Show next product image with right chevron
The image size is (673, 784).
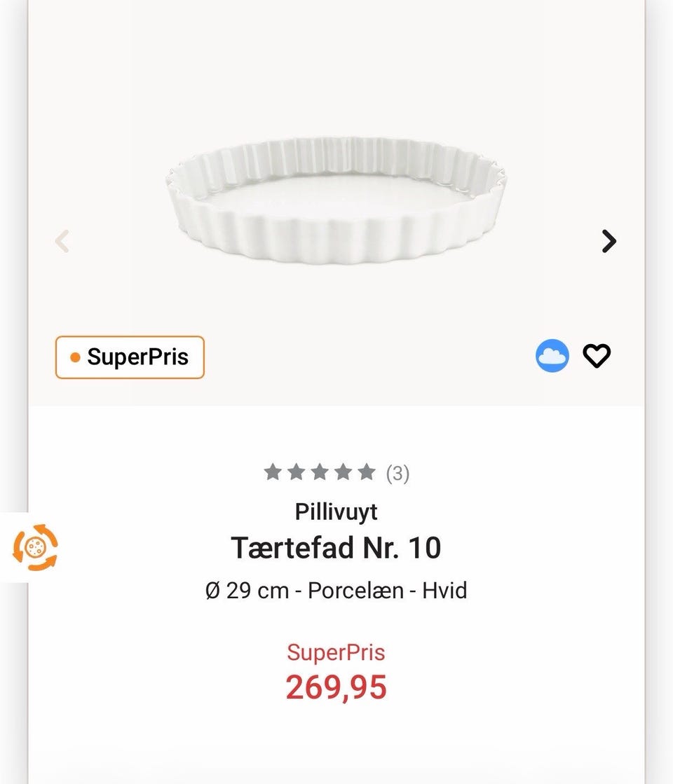[609, 241]
